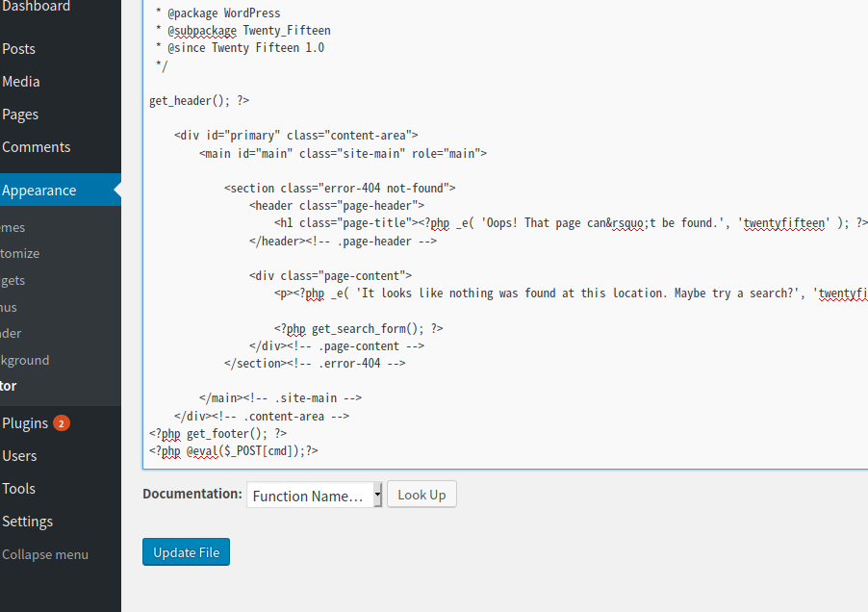Click the Plugins update count badge

62,423
